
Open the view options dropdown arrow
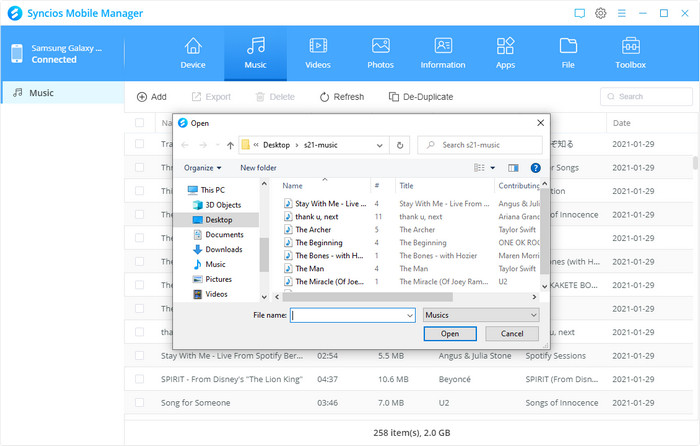(x=493, y=168)
